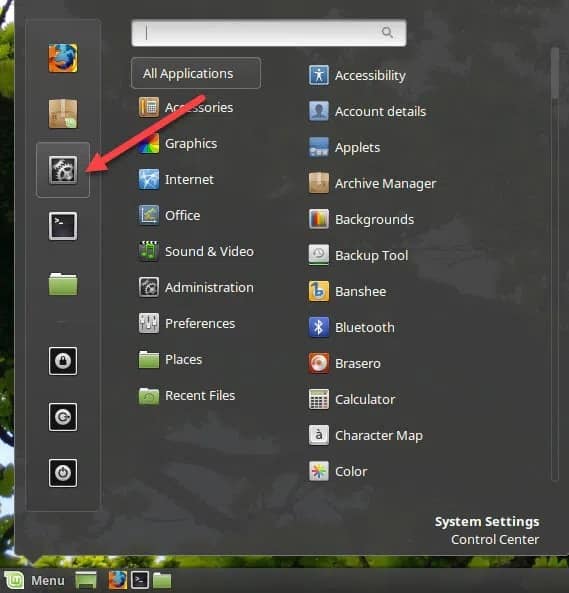This screenshot has width=569, height=593.
Task: Open the green Files folder in sidebar
Action: 63,283
